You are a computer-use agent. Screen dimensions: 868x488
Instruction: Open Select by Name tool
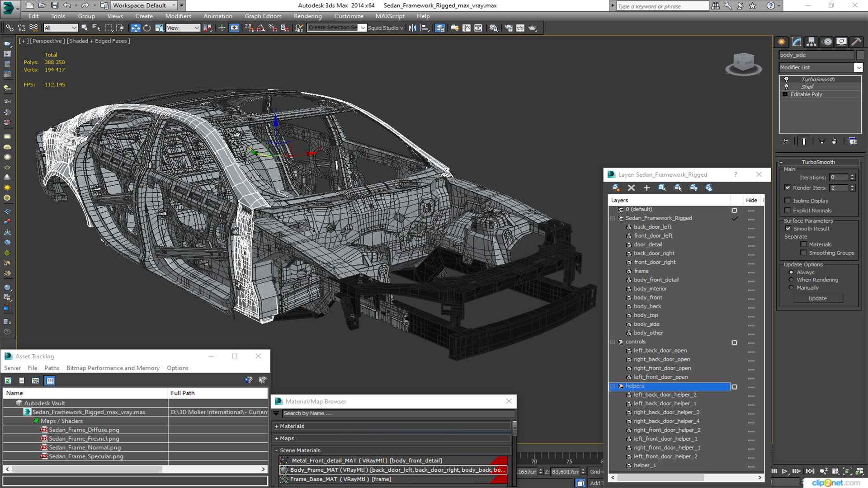click(96, 28)
